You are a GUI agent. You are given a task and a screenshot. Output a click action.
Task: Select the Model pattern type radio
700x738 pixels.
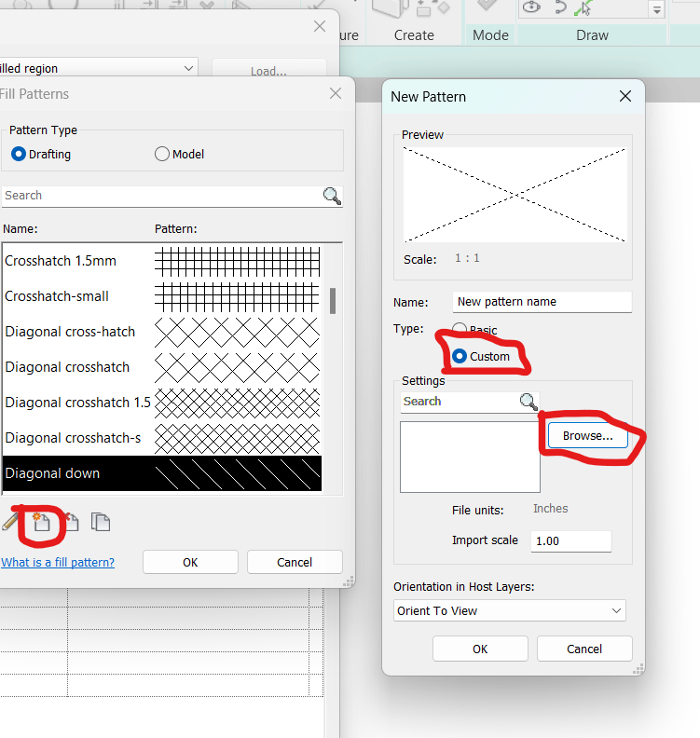click(x=161, y=154)
